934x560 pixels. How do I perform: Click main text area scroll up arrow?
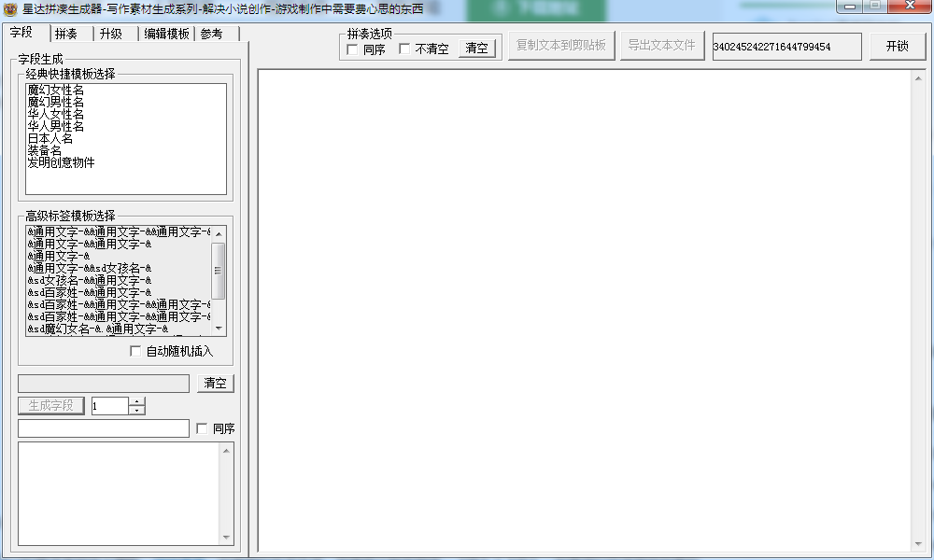(x=918, y=78)
